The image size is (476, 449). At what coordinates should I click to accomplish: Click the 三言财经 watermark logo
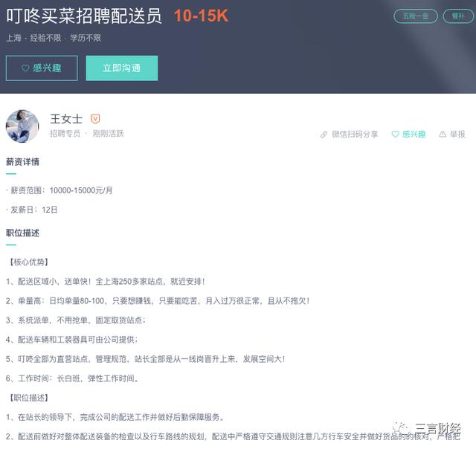[x=427, y=429]
